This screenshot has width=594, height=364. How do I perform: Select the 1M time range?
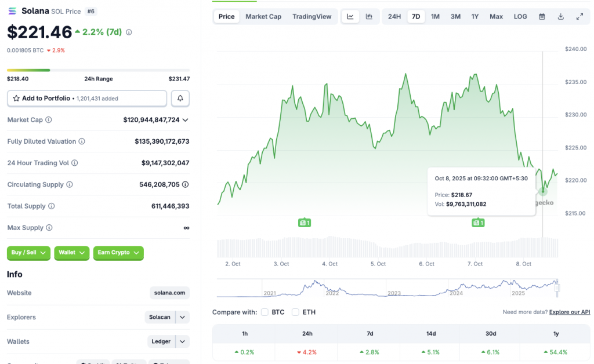[435, 17]
